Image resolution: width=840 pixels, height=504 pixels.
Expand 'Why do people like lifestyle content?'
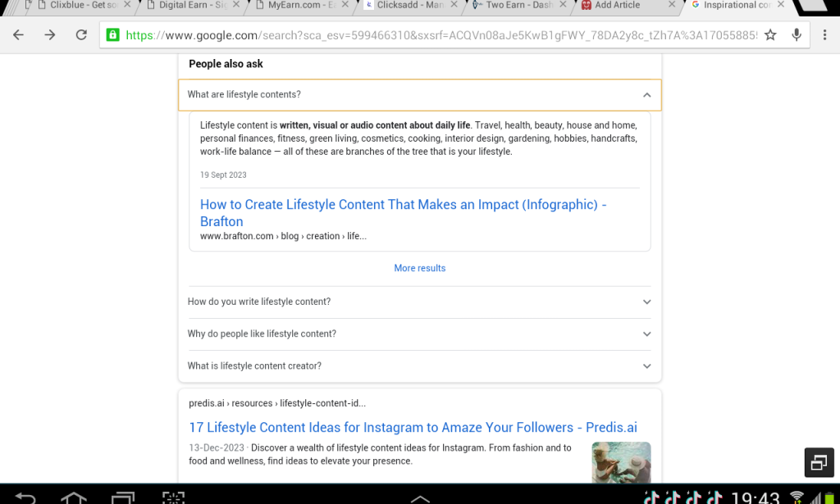646,334
